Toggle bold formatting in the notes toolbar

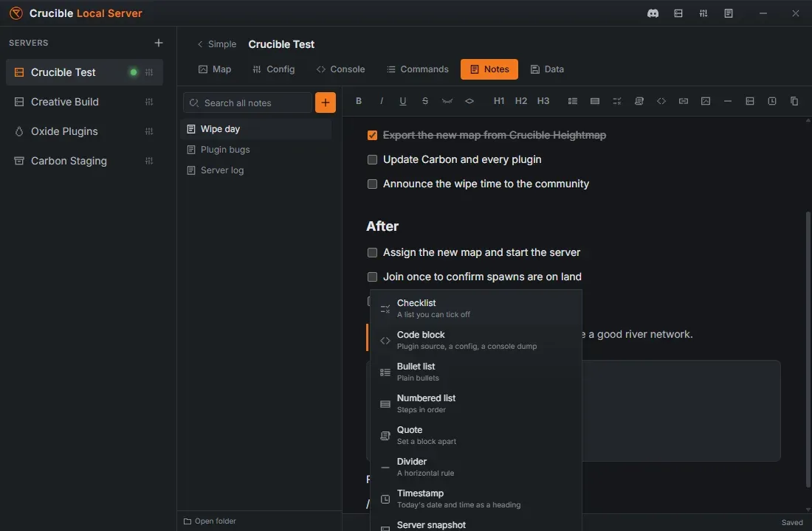click(358, 101)
